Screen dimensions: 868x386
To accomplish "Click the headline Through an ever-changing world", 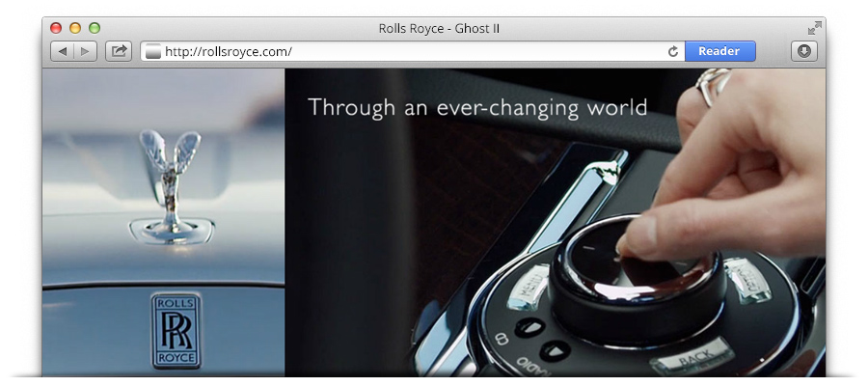I will coord(477,107).
